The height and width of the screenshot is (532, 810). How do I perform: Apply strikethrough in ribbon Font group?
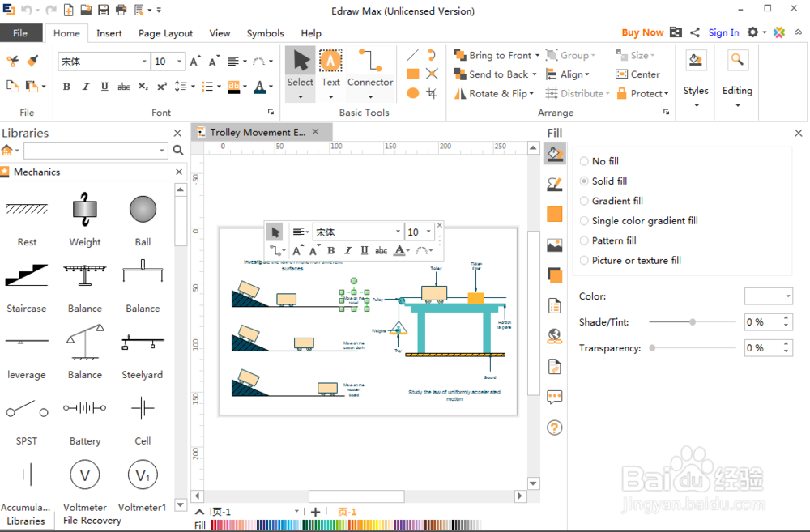[123, 87]
